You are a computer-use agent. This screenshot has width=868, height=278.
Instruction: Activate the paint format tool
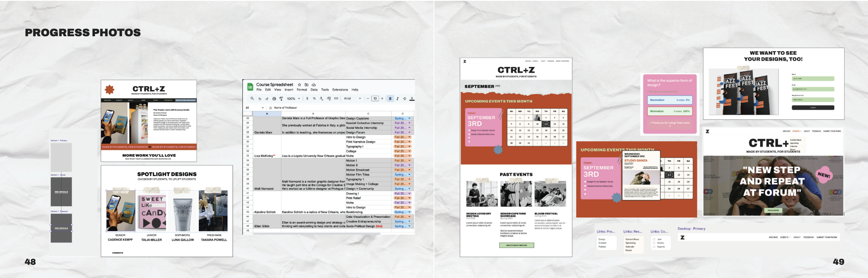[x=281, y=98]
